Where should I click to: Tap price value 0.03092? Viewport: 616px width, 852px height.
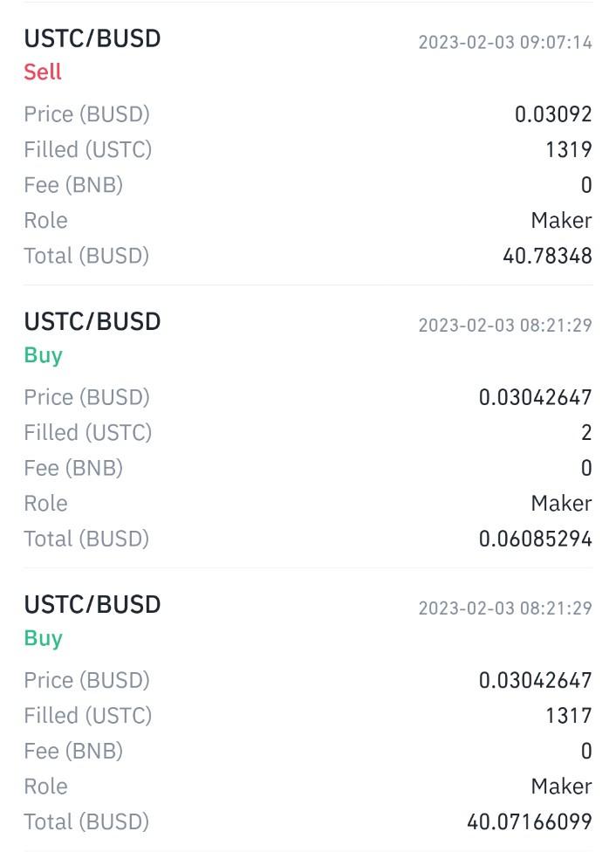tap(553, 114)
